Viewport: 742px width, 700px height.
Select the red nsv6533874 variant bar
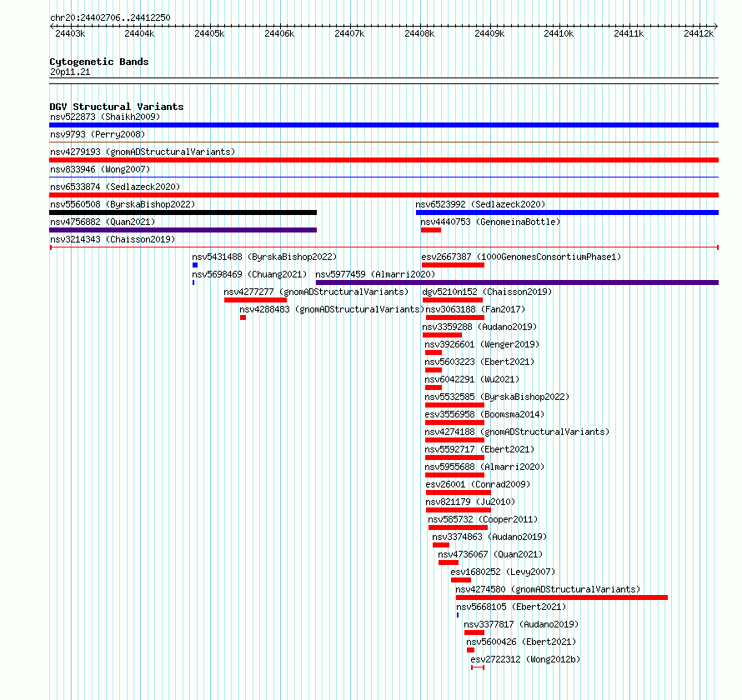pos(384,195)
